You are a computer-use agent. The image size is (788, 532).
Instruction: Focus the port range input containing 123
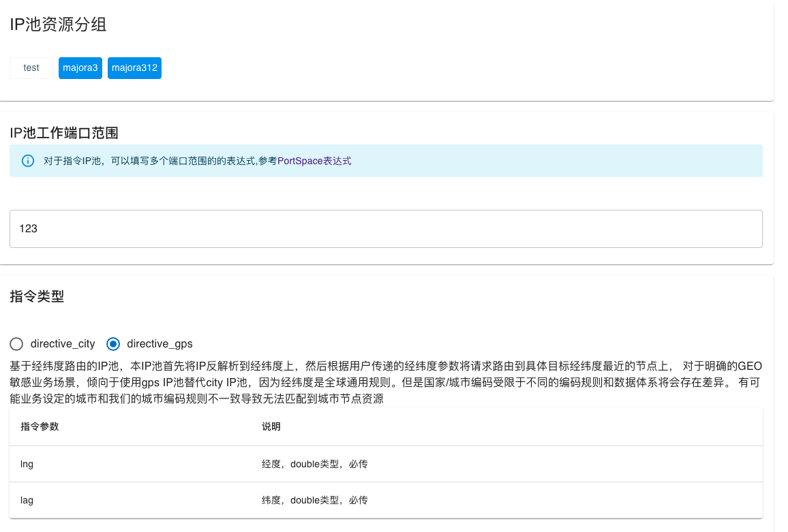[386, 229]
